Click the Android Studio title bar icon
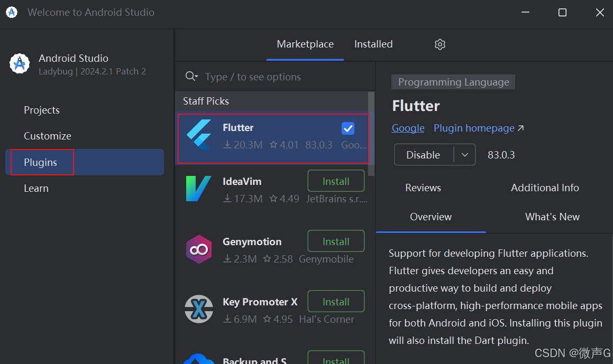Image resolution: width=613 pixels, height=364 pixels. click(12, 12)
